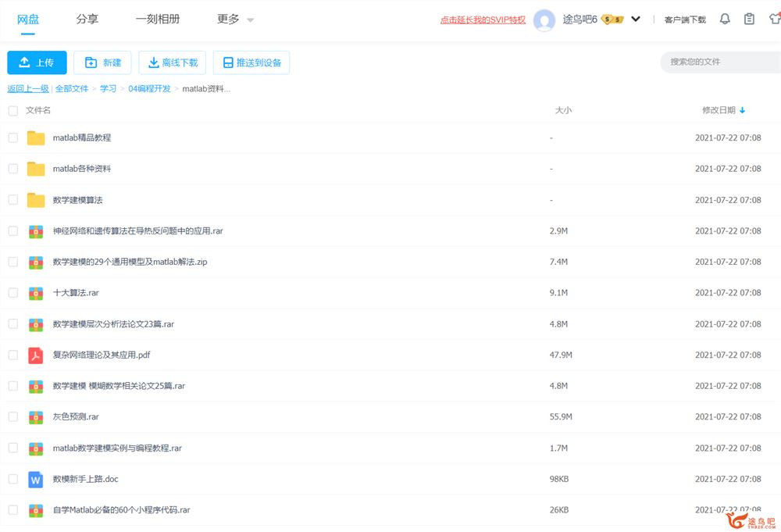Click username 途鸟吧6
This screenshot has height=532, width=781.
(x=580, y=20)
